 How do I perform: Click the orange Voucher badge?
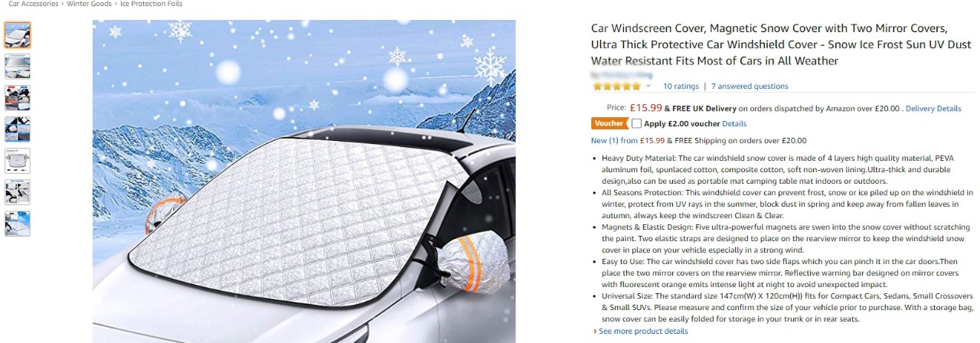pos(609,123)
